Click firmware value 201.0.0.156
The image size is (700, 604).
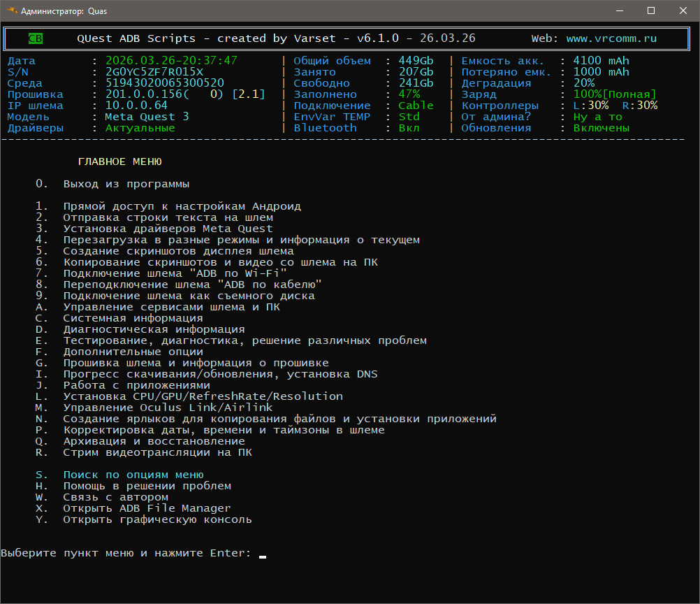(x=144, y=94)
